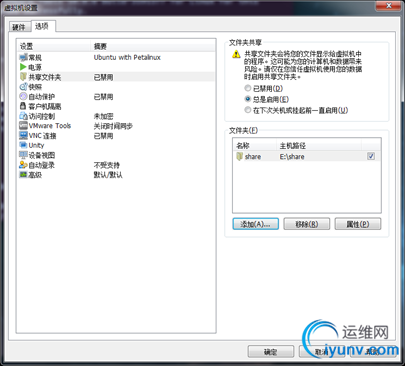Select the 共享文件夹 row label

coord(45,77)
